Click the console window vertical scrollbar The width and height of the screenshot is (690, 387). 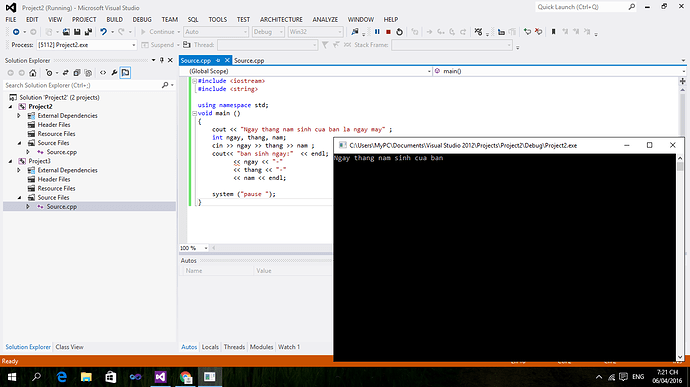tap(680, 258)
